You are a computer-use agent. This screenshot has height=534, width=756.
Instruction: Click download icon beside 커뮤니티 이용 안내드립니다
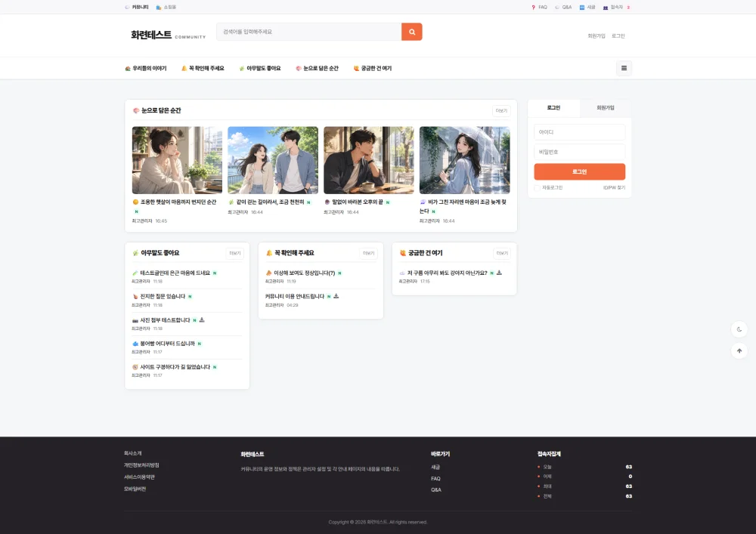[336, 296]
